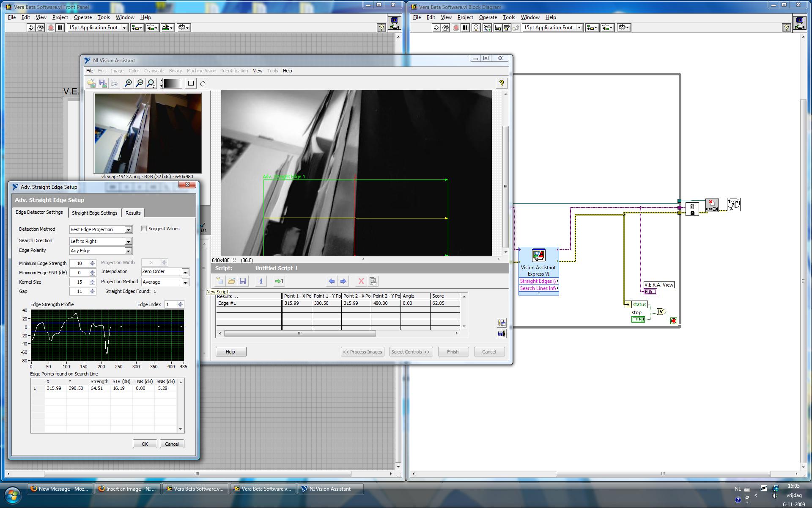Move script step forward with right arrow
The height and width of the screenshot is (508, 812).
343,281
